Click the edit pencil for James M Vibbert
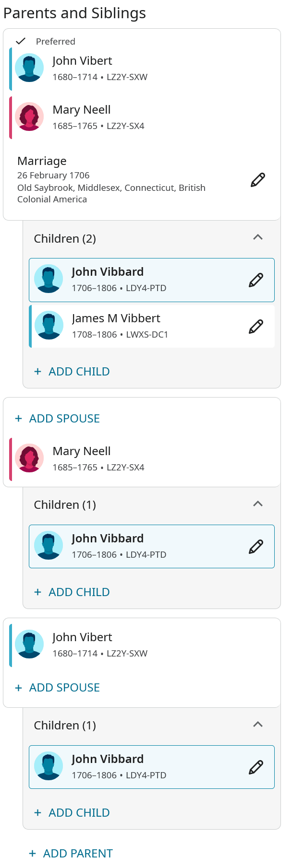This screenshot has width=292, height=868. 256,327
